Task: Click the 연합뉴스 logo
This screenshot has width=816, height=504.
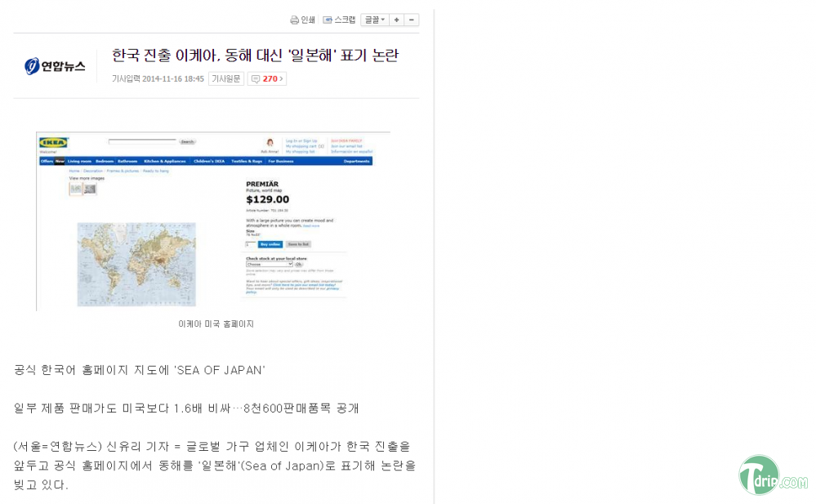Action: (55, 66)
